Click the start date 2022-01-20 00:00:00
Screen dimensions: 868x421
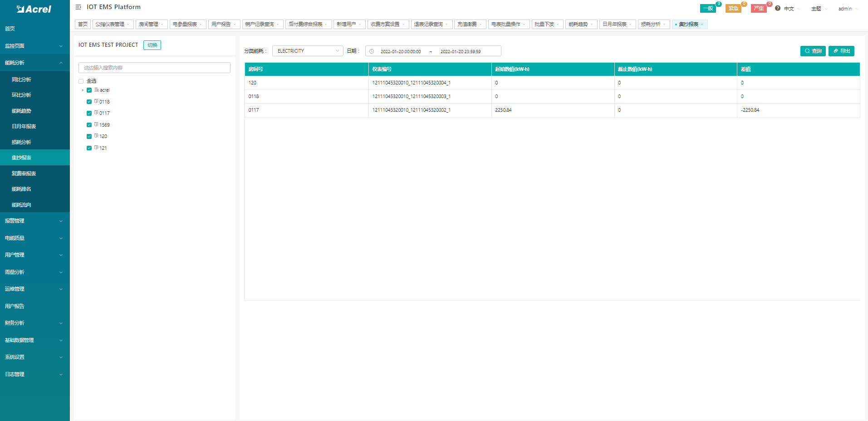coord(401,51)
